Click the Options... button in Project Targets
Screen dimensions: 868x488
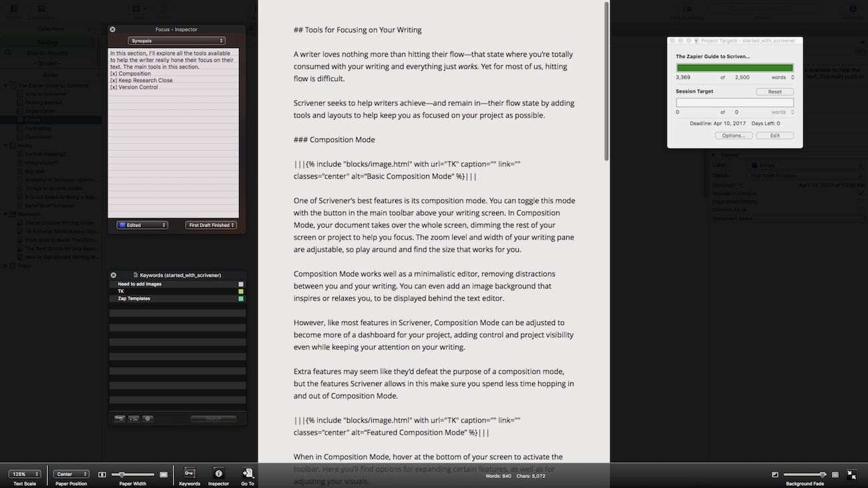733,136
